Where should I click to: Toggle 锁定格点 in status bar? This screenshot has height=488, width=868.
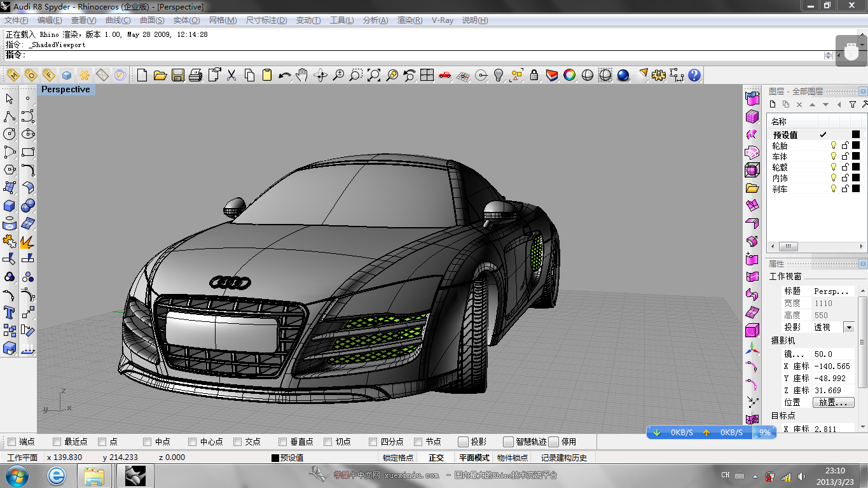coord(398,457)
